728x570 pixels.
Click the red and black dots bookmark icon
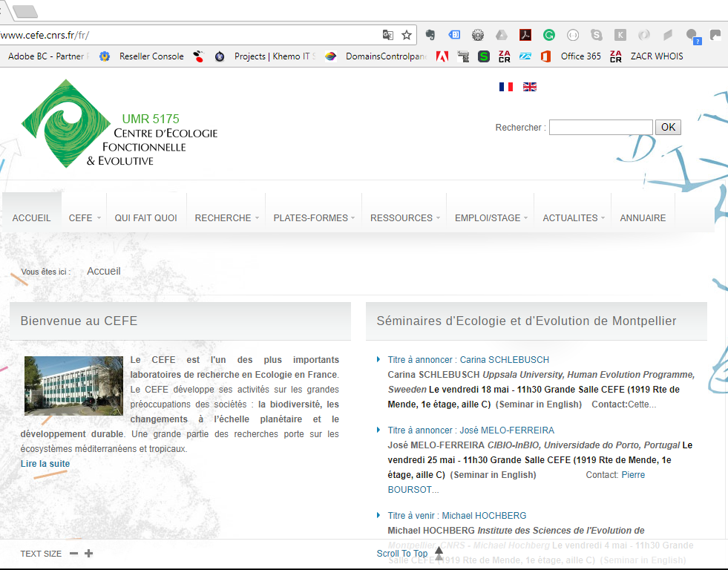point(199,56)
